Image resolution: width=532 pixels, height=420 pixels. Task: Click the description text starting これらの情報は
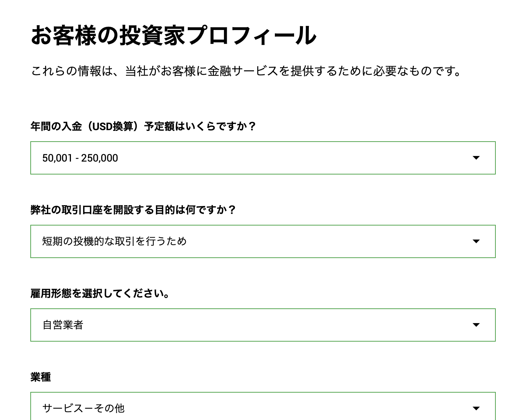[x=246, y=71]
